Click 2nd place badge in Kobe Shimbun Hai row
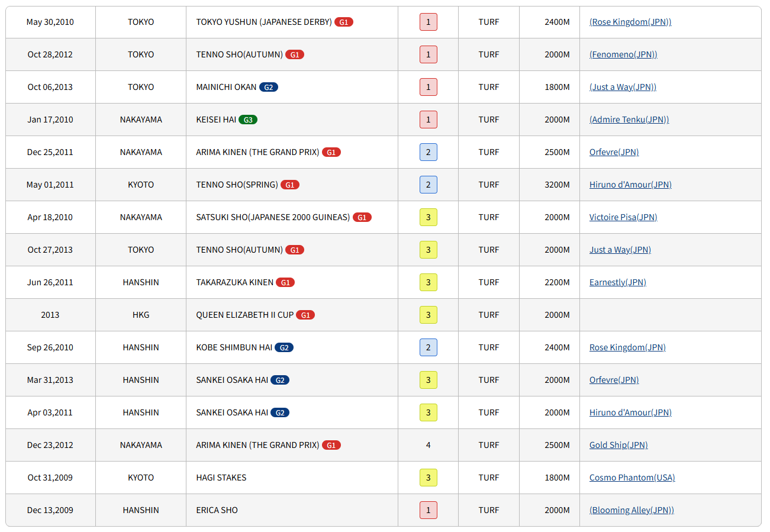 (x=429, y=347)
